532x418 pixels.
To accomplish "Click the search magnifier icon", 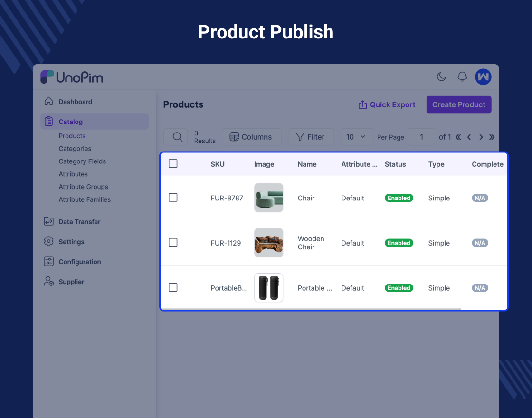I will point(177,137).
